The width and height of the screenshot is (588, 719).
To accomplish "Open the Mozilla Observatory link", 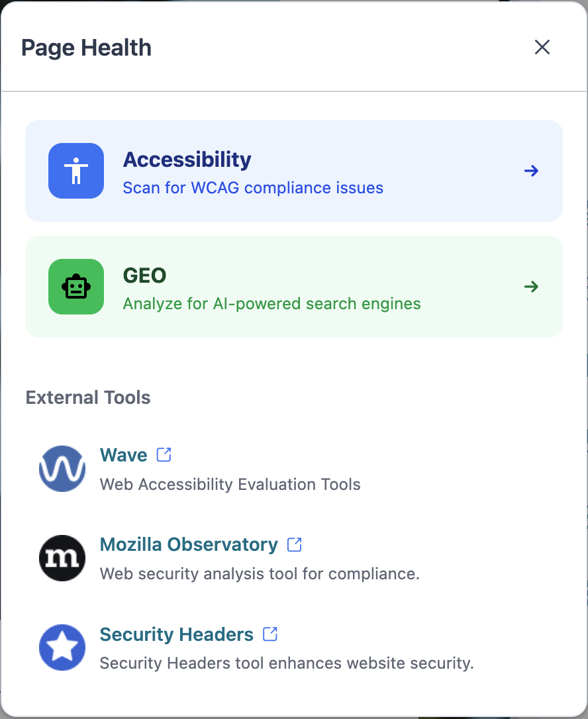I will pos(189,545).
